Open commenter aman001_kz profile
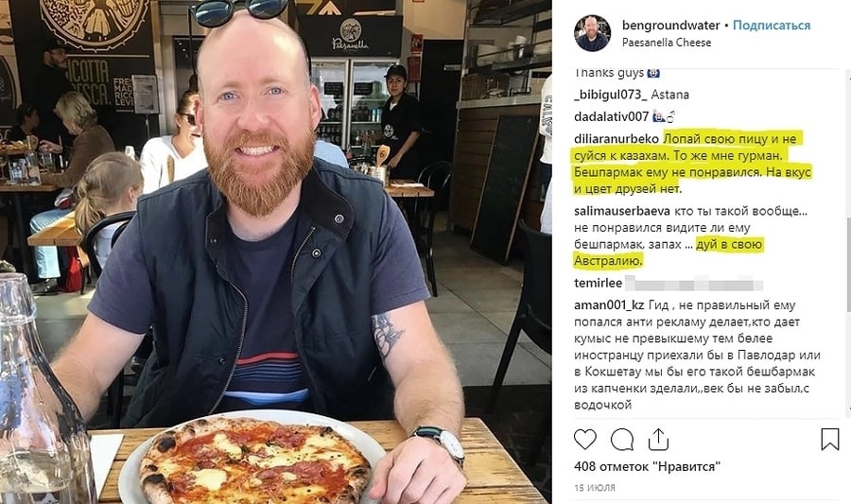 point(609,305)
